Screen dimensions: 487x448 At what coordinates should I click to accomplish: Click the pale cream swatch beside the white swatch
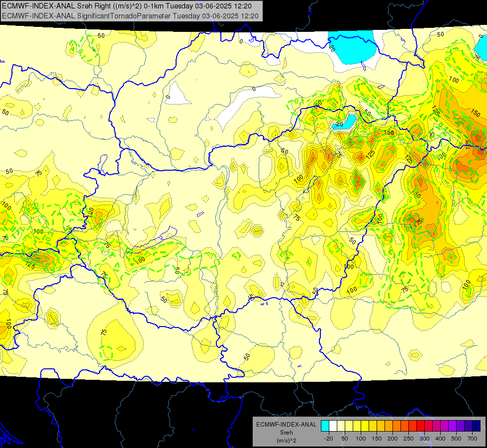[341, 426]
